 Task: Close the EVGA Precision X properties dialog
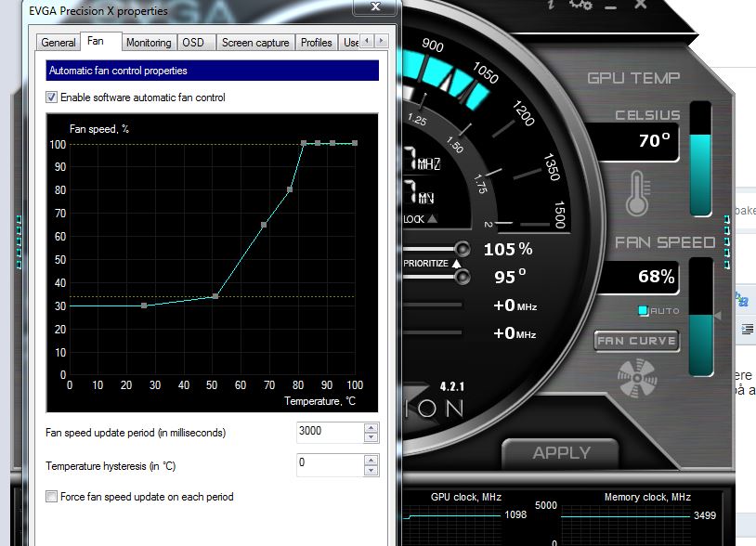click(375, 6)
